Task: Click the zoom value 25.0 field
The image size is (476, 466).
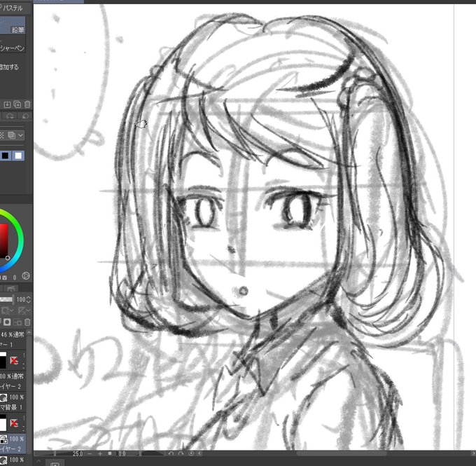Action: [x=78, y=453]
